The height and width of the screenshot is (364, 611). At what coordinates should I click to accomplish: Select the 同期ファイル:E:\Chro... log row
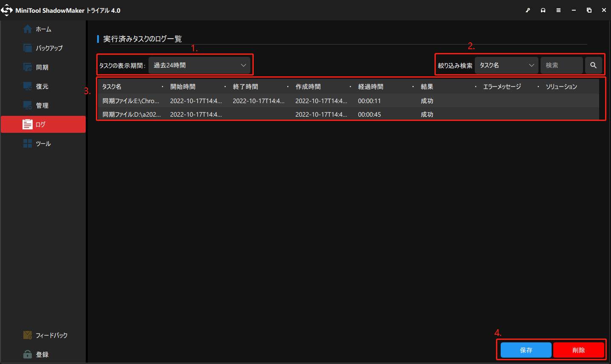point(349,101)
